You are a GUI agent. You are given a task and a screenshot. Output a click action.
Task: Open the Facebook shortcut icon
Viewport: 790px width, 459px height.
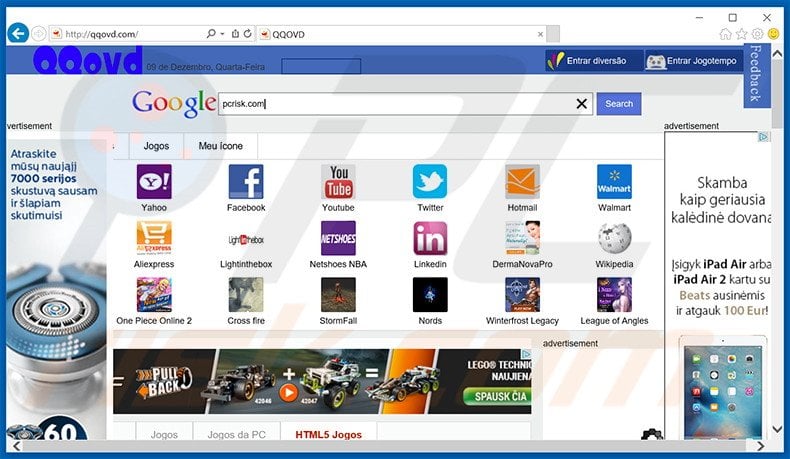[x=246, y=181]
